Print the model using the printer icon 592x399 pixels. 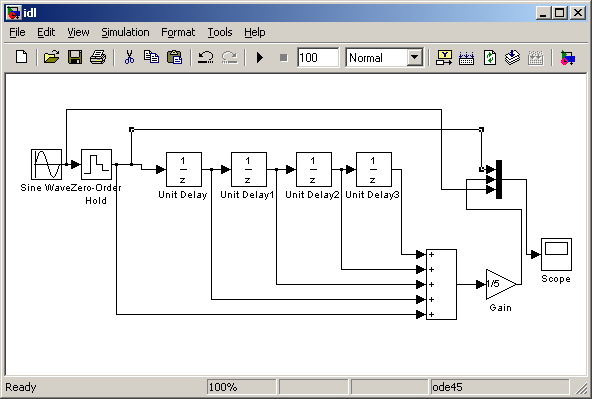coord(98,58)
